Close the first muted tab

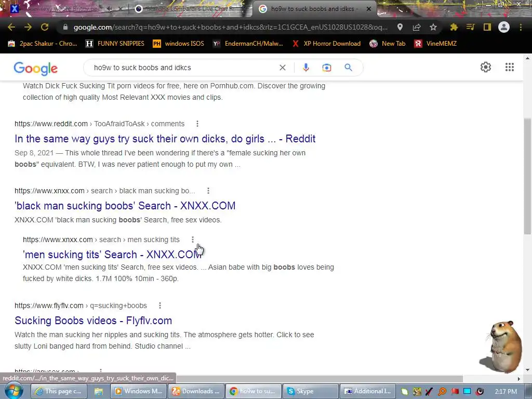tap(122, 9)
